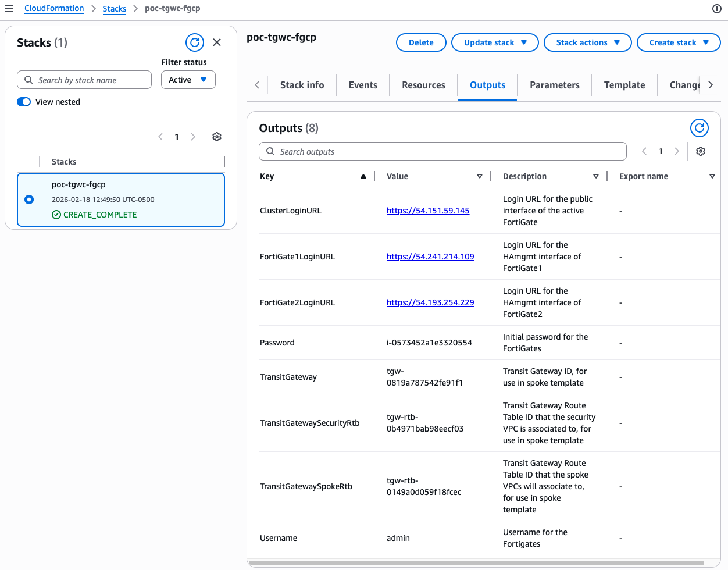Refresh the Outputs table

click(x=699, y=128)
